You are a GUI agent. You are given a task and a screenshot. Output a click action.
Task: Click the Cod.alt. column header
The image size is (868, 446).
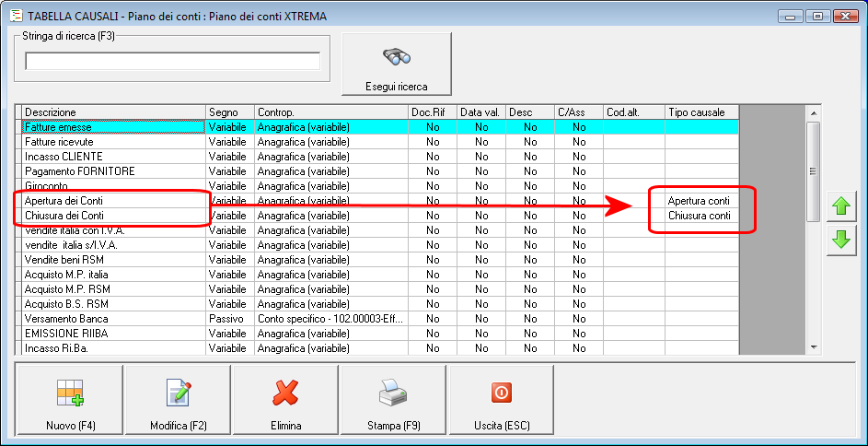(x=634, y=112)
